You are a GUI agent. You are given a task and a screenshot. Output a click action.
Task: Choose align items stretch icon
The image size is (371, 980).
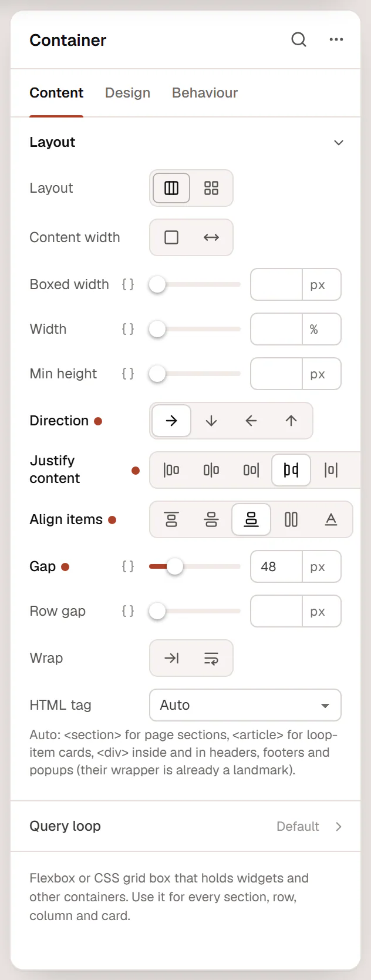(x=291, y=519)
